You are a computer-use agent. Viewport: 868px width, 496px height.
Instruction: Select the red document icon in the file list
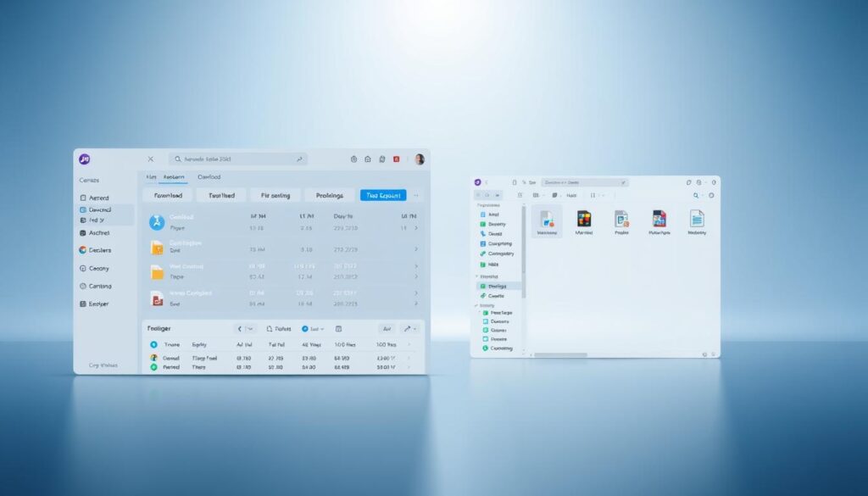coord(156,298)
